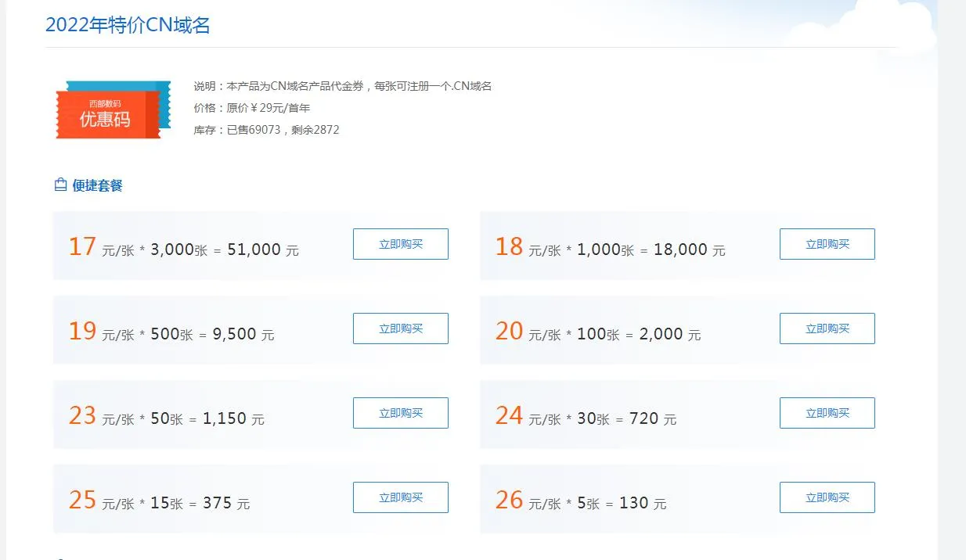The width and height of the screenshot is (966, 560).
Task: Click the 375 元 total price
Action: tap(226, 503)
